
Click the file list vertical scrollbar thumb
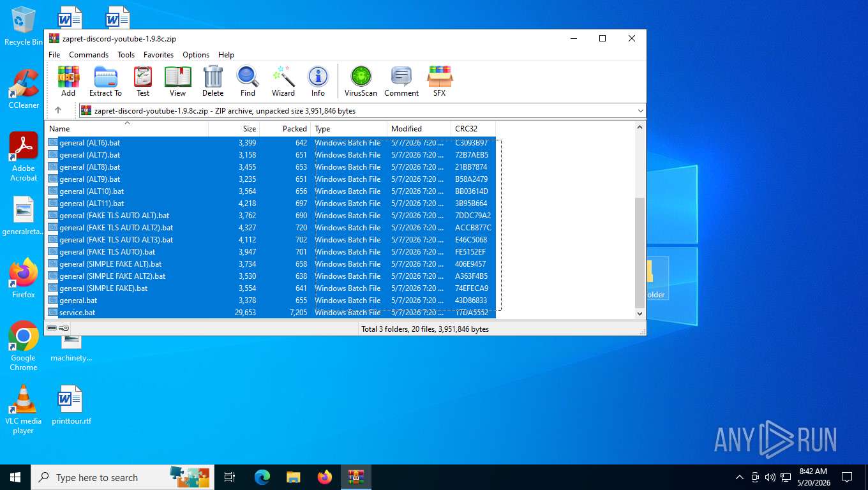640,253
